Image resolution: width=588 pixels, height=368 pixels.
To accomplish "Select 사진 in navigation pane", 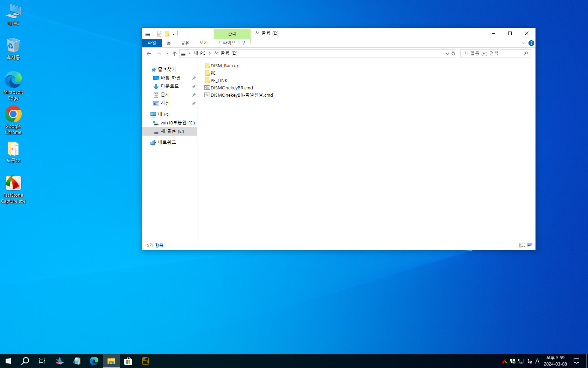I will tap(165, 103).
